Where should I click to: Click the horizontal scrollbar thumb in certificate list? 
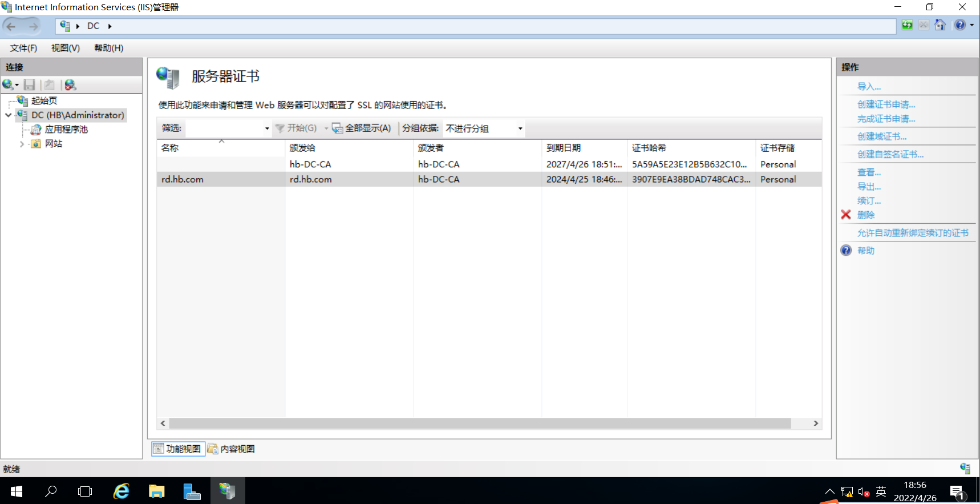[x=480, y=423]
